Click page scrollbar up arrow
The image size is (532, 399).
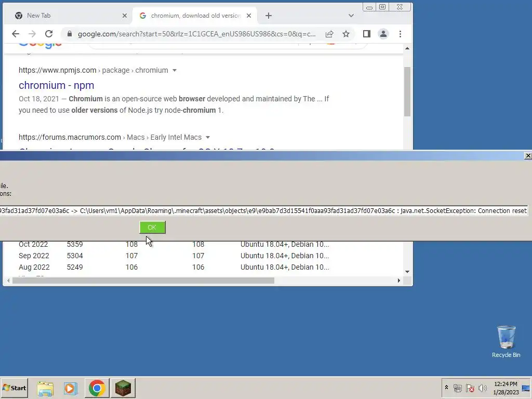407,48
